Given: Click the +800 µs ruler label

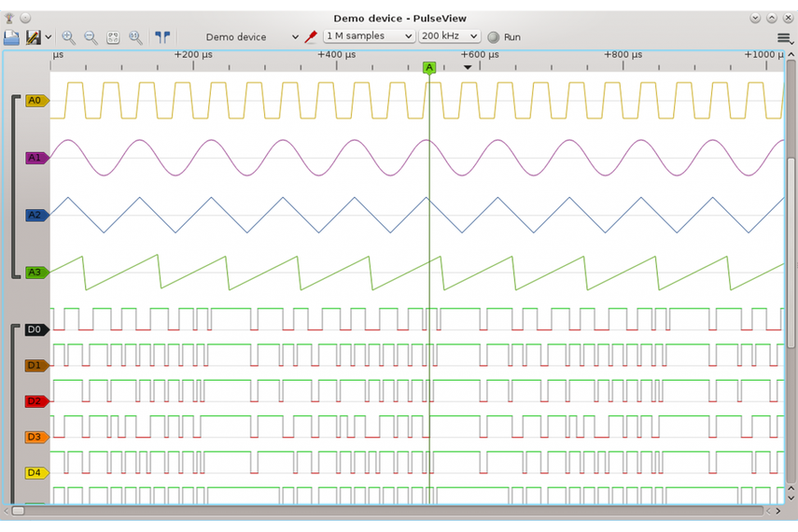Looking at the screenshot, I should click(623, 54).
